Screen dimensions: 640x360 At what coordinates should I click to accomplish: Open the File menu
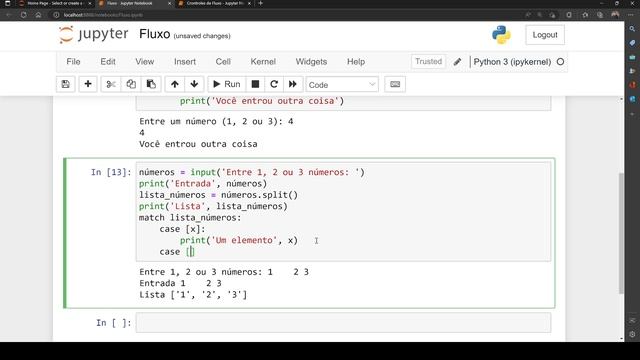[73, 62]
